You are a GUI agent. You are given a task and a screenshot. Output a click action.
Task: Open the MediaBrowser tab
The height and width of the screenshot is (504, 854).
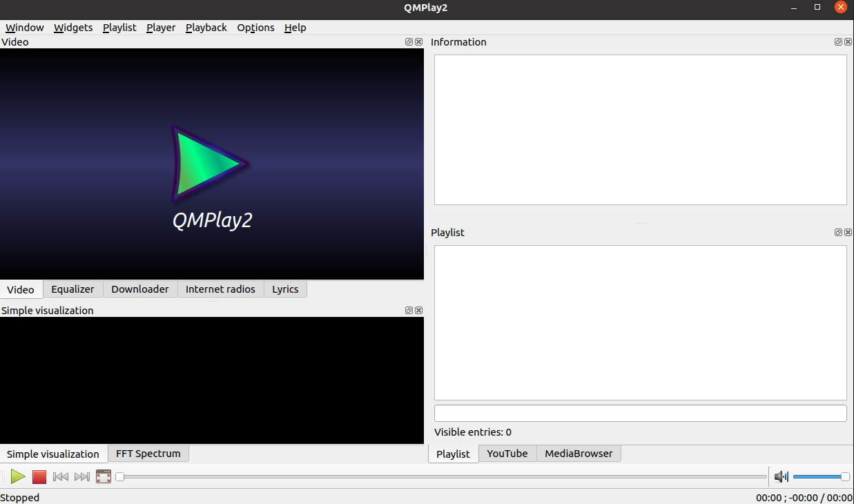[579, 454]
